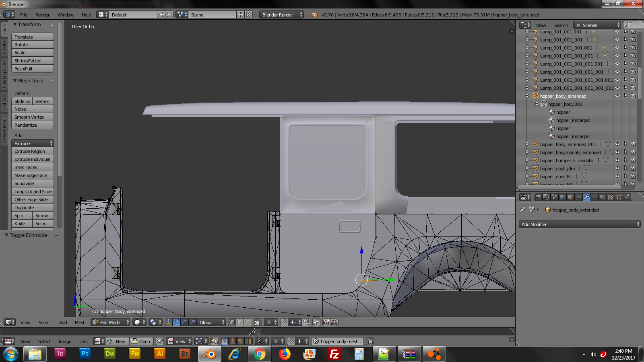Click the OpenGL render image camera icon
The image size is (644, 362).
[326, 322]
